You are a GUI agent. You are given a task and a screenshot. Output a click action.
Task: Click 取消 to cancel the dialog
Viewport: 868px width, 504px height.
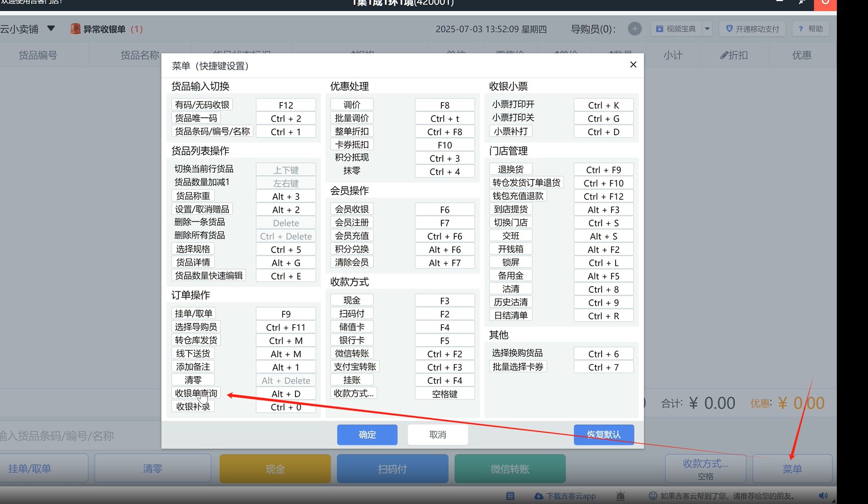click(437, 435)
